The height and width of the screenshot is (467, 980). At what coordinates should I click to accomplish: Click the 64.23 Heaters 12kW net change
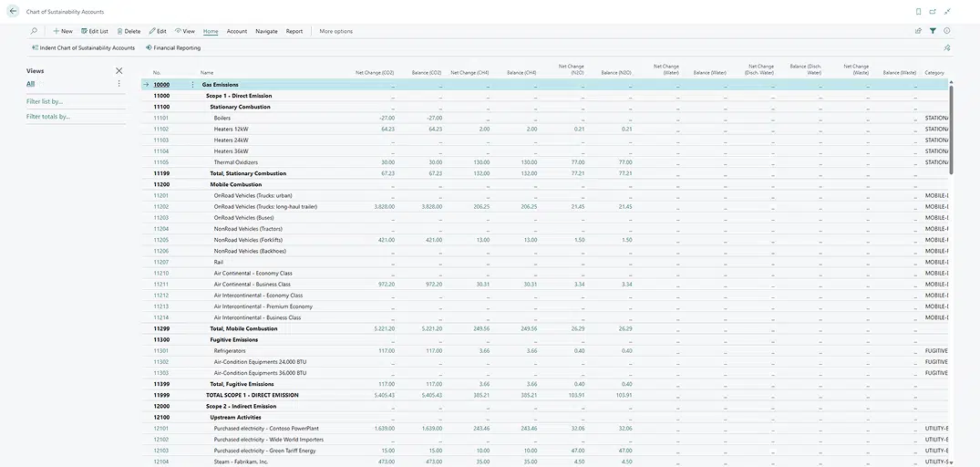coord(387,129)
